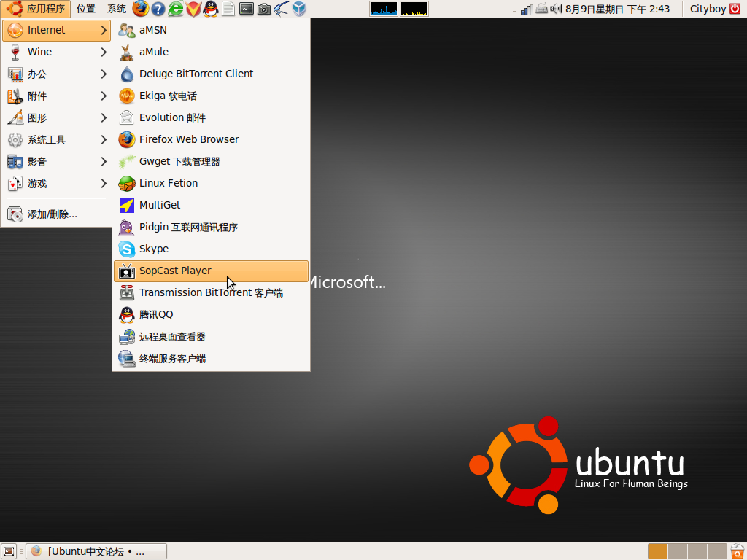Open the help question-mark launcher
The image size is (747, 560).
(x=158, y=9)
